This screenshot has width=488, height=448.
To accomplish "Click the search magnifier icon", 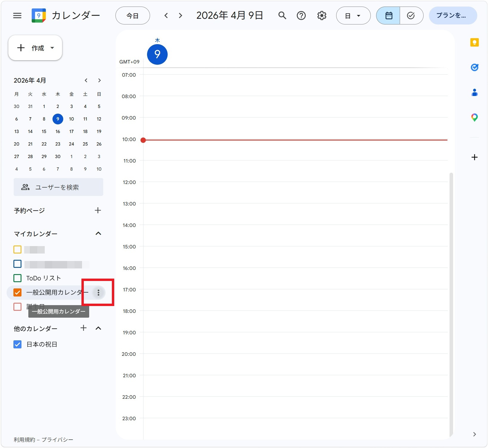I will pyautogui.click(x=282, y=16).
